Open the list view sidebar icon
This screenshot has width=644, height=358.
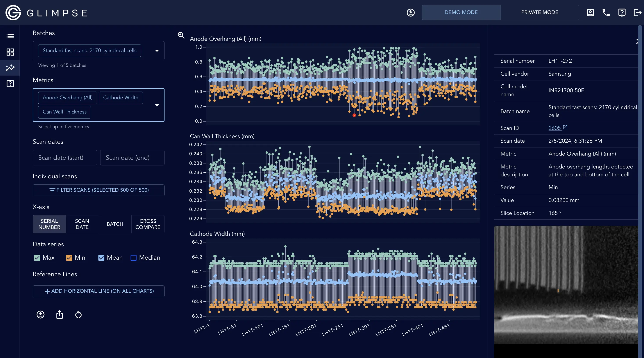10,36
